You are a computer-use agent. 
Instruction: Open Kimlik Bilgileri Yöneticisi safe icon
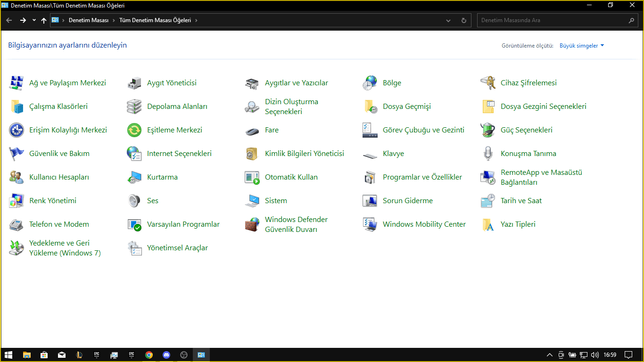[x=252, y=154]
